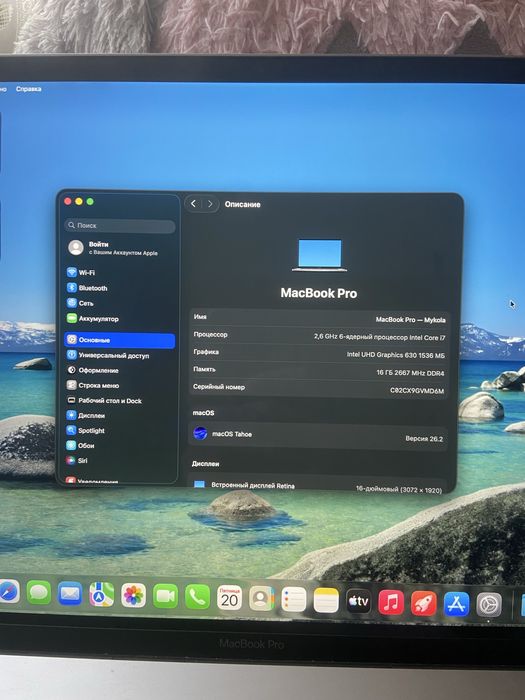Select Сеть in the settings sidebar
This screenshot has width=525, height=700.
pyautogui.click(x=80, y=303)
